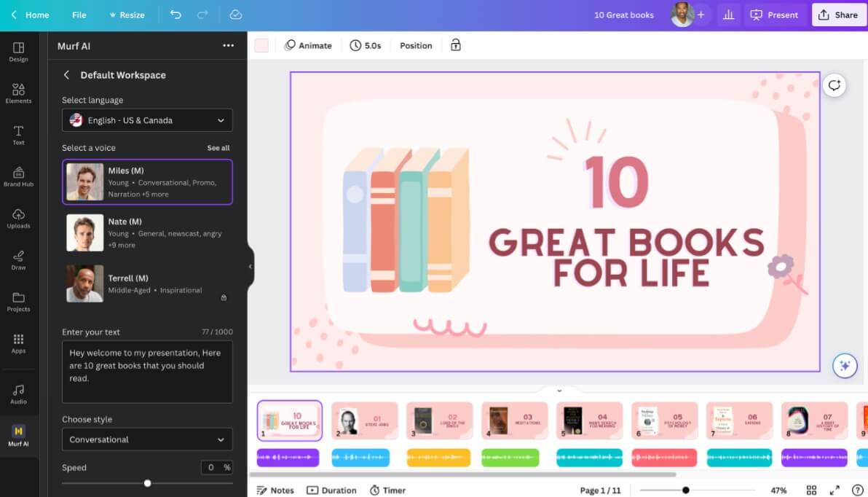Expand the Choose style dropdown

146,439
